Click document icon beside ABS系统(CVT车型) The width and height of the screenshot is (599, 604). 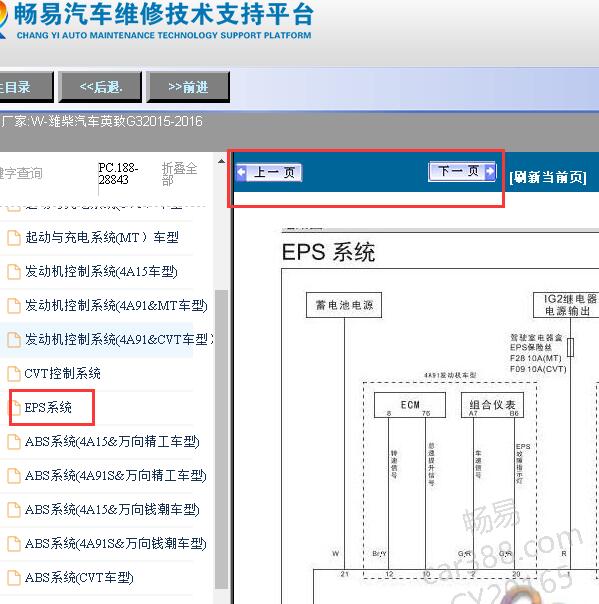(14, 577)
